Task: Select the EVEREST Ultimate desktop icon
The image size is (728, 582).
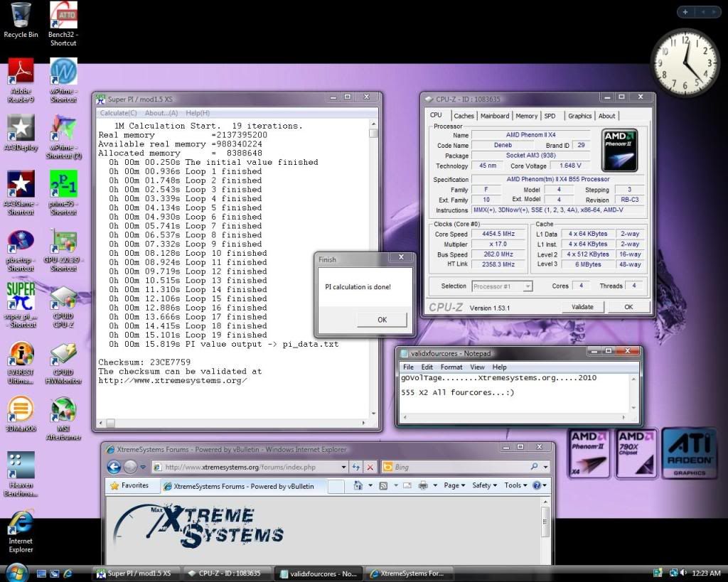Action: coord(21,361)
